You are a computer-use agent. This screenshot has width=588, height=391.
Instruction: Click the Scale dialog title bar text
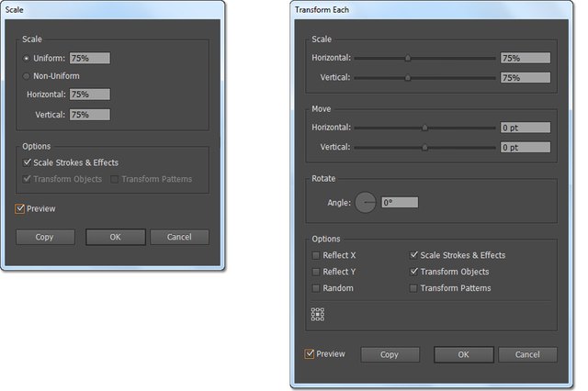[x=15, y=10]
